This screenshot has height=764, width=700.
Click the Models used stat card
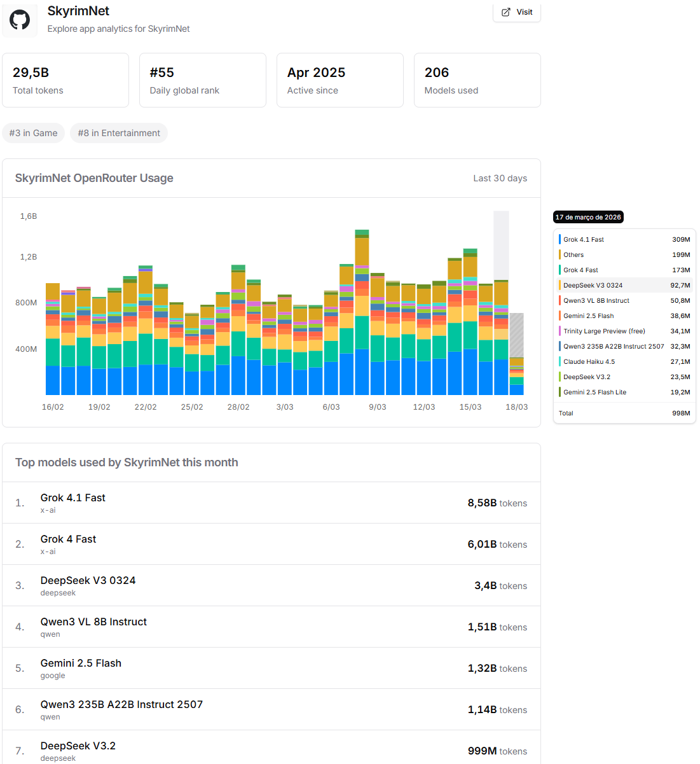click(477, 80)
